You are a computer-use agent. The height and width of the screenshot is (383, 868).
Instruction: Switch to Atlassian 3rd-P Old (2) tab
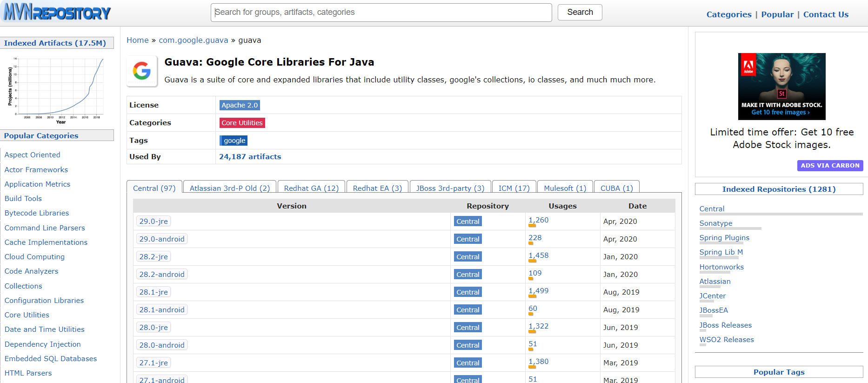[x=230, y=188]
